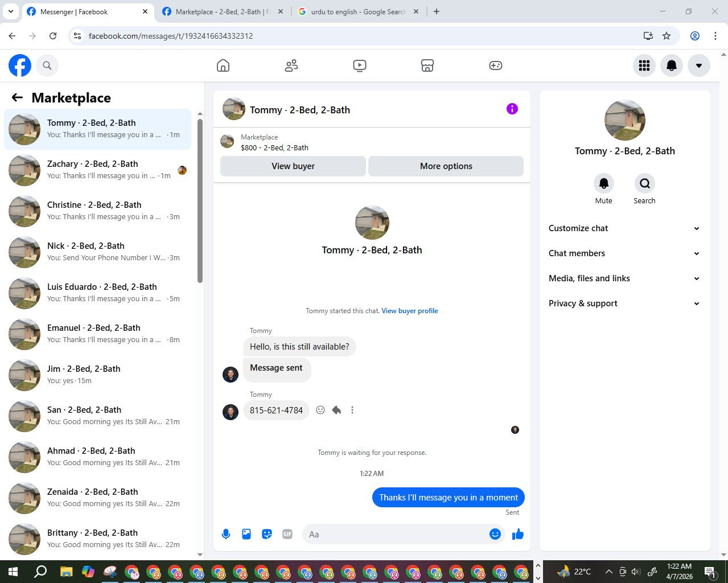Open the Video icon in top navigation
This screenshot has width=728, height=583.
[359, 65]
